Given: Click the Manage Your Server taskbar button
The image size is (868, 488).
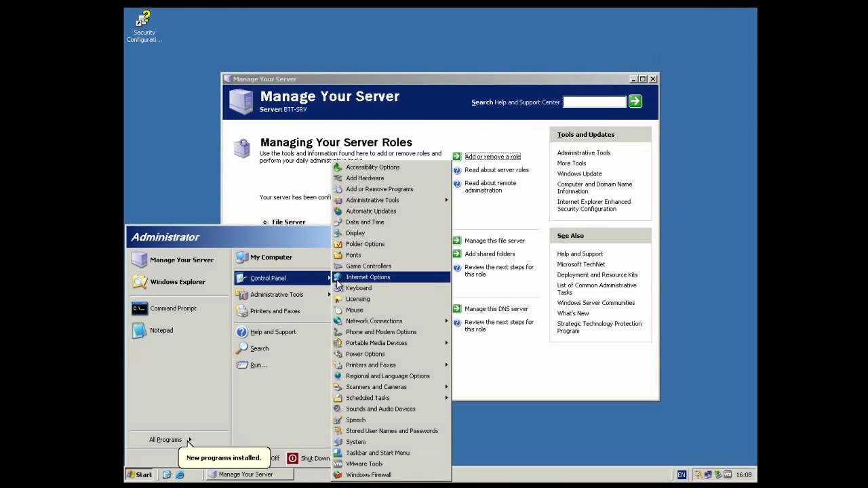Looking at the screenshot, I should [250, 475].
